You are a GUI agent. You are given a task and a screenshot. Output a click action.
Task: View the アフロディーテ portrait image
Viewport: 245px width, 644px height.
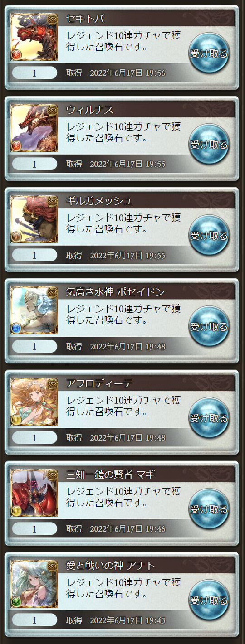point(34,402)
